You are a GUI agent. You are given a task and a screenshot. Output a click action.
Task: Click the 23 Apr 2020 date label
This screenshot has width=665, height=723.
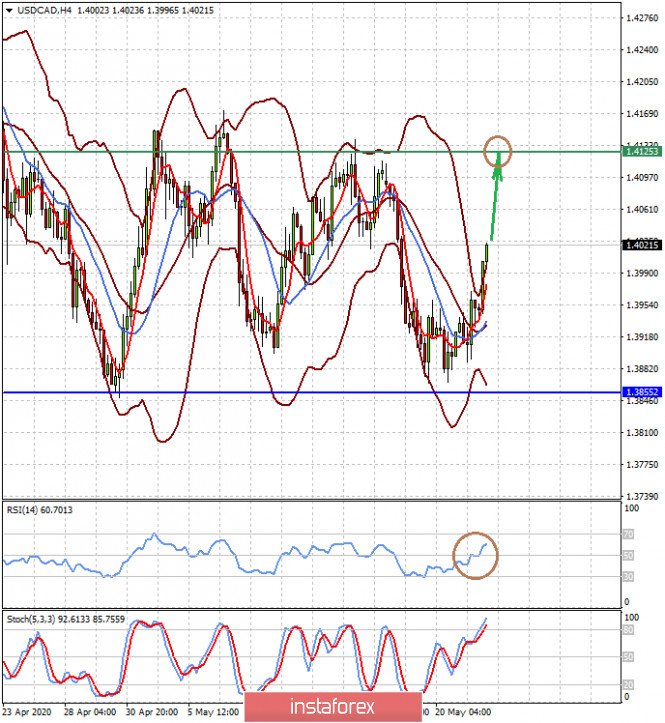click(x=27, y=712)
